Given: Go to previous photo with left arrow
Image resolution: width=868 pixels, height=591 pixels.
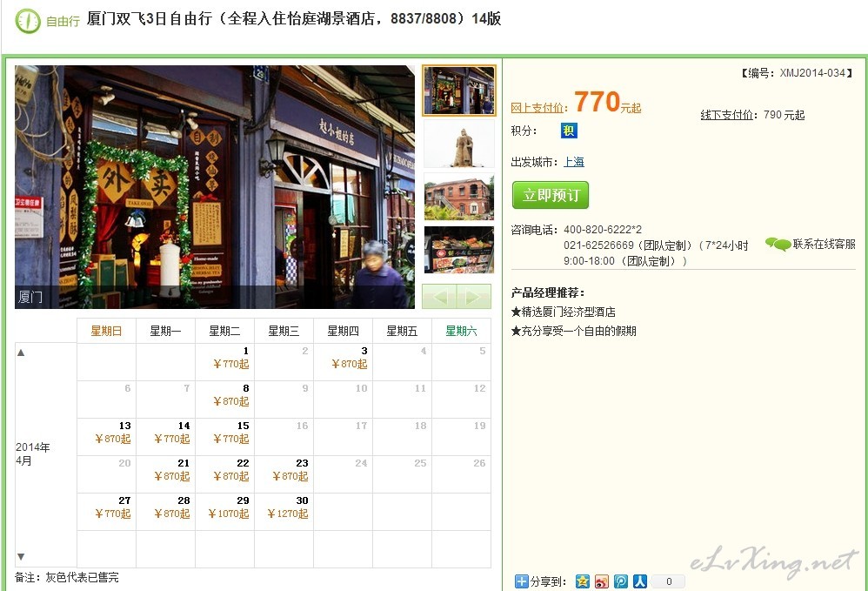Looking at the screenshot, I should click(439, 296).
